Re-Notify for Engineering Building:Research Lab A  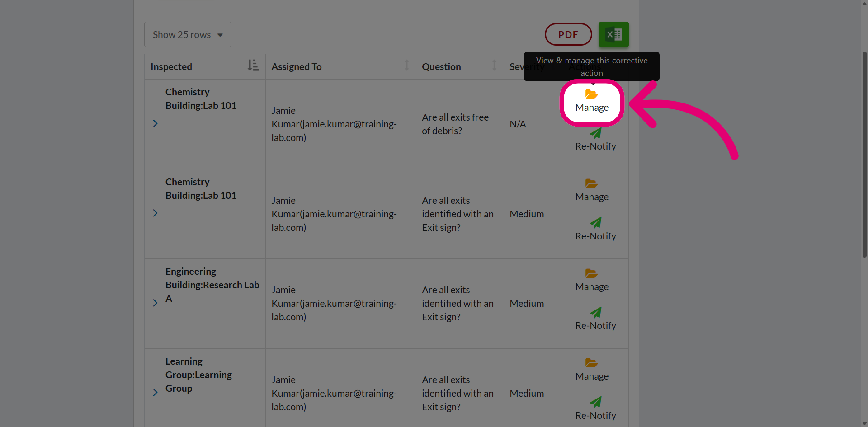point(595,319)
